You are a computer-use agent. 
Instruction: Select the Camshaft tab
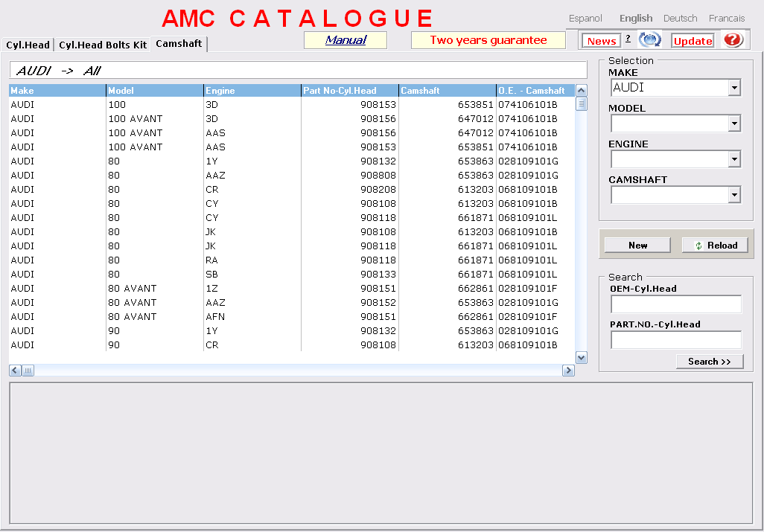[x=179, y=44]
